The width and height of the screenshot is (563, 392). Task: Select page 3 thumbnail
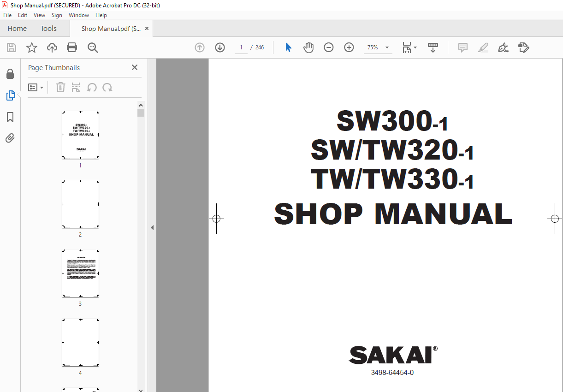80,273
